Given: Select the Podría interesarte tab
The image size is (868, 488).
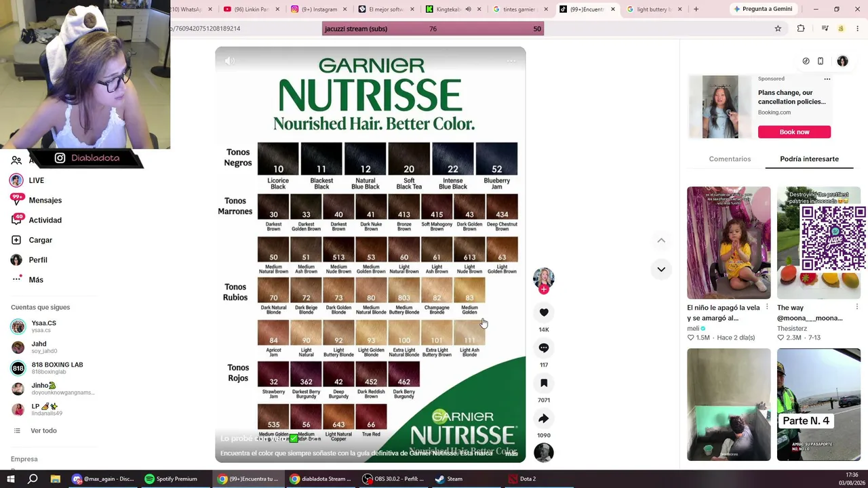Looking at the screenshot, I should click(809, 159).
